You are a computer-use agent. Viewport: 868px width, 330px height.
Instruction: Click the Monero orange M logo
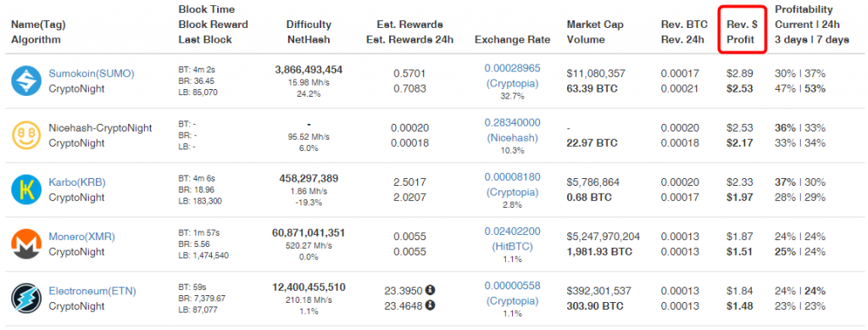(26, 244)
